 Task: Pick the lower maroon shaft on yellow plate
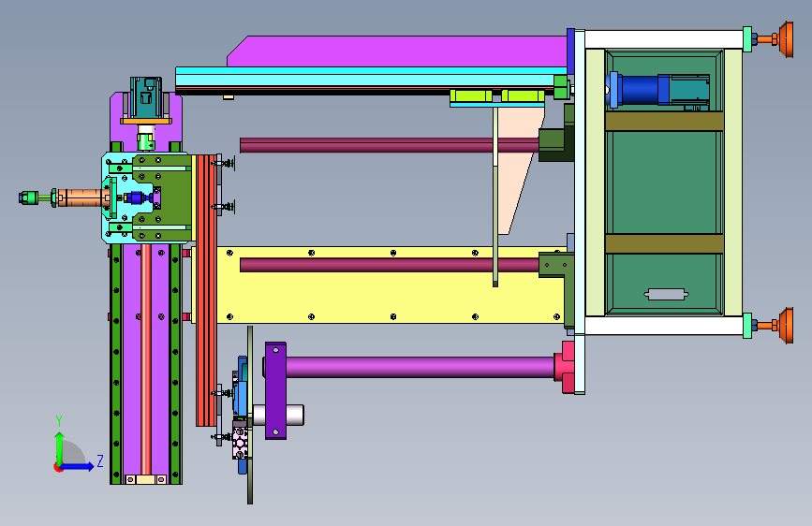pos(389,265)
